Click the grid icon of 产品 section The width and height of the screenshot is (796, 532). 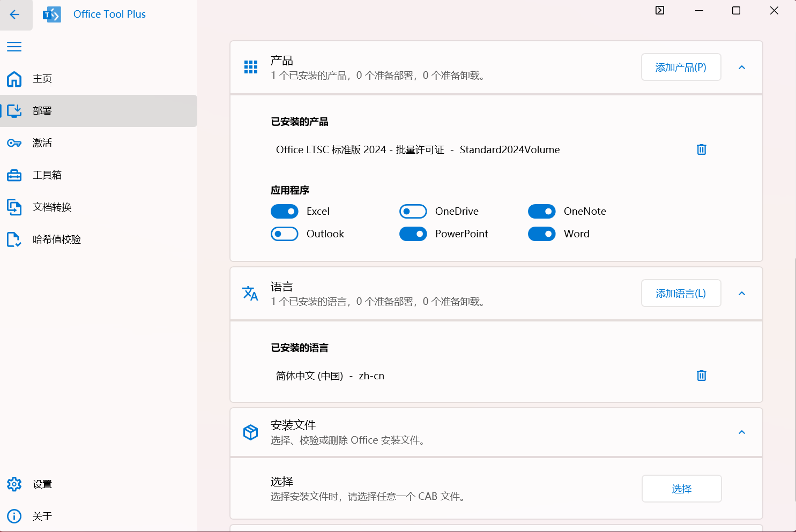(x=251, y=67)
